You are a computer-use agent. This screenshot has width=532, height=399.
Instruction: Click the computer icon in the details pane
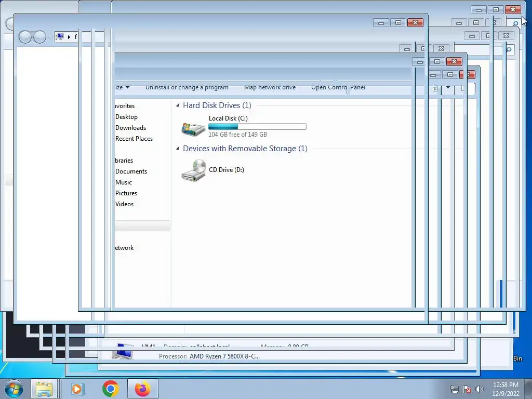point(123,351)
